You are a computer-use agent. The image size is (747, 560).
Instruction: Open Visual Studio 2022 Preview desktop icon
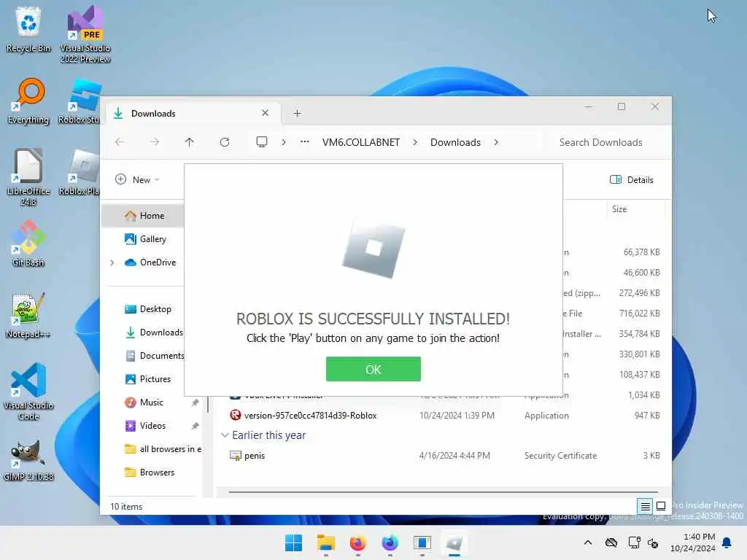click(x=85, y=34)
